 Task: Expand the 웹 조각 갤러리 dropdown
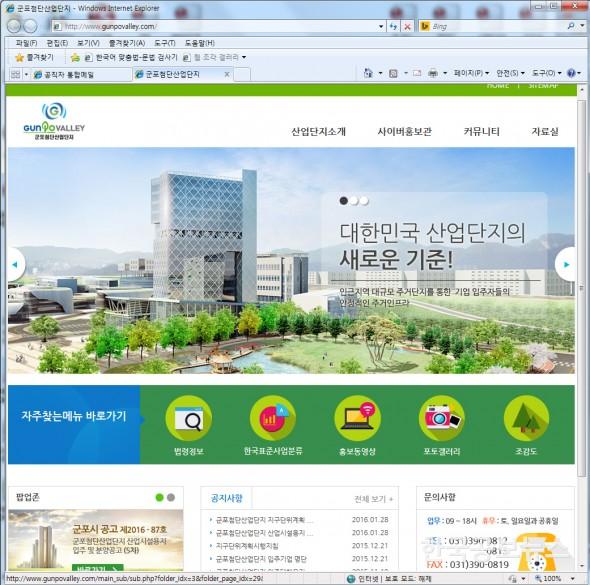(x=244, y=57)
